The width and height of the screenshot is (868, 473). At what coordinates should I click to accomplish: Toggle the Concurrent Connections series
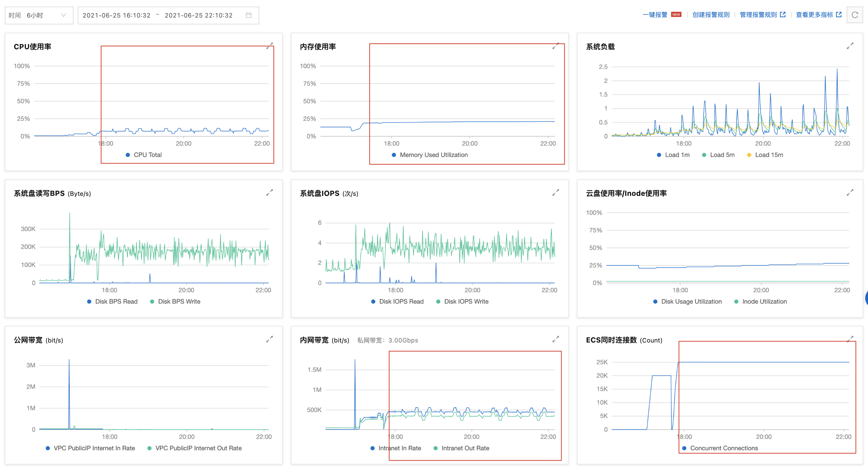coord(720,448)
